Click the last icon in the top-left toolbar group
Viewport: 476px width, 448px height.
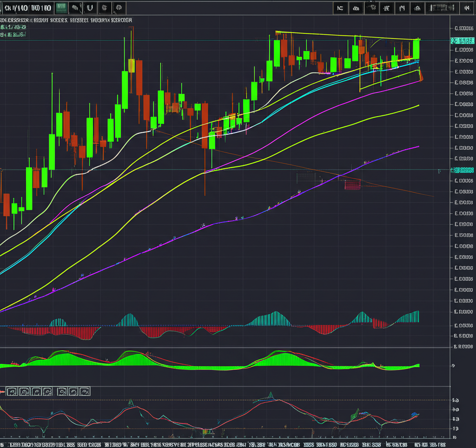pos(119,7)
